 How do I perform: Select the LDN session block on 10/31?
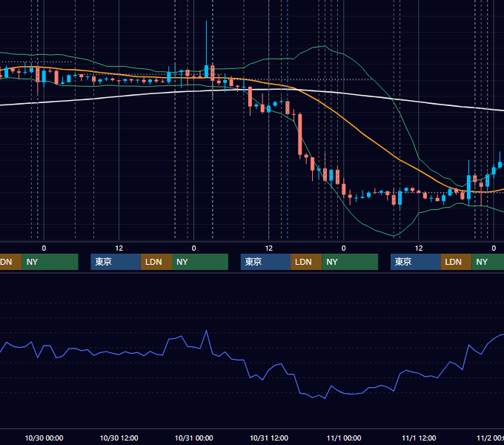306,262
